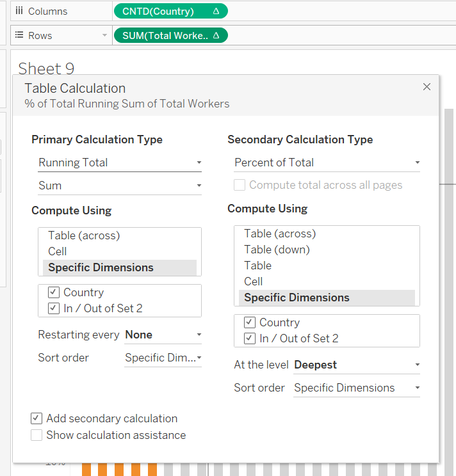Viewport: 456px width, 476px height.
Task: Select Table (across) in primary Compute Using
Action: click(84, 235)
